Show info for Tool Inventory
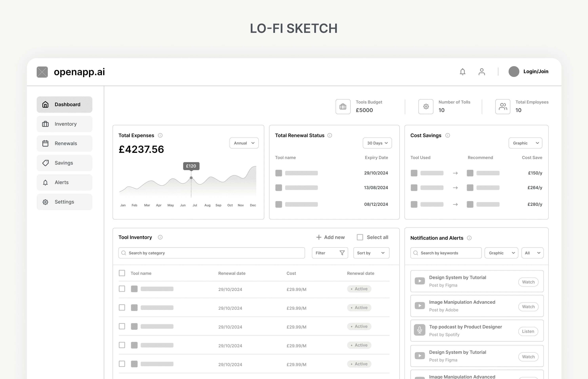This screenshot has width=588, height=379. [x=160, y=237]
